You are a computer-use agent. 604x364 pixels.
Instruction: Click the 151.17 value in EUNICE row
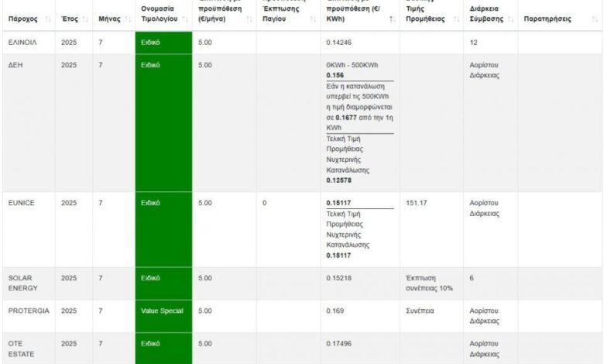point(417,203)
